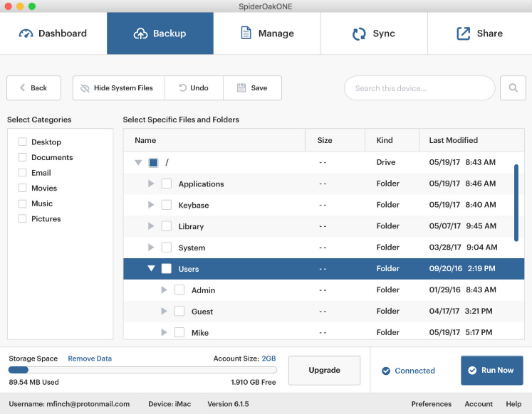Check the Keybase folder checkbox

166,205
